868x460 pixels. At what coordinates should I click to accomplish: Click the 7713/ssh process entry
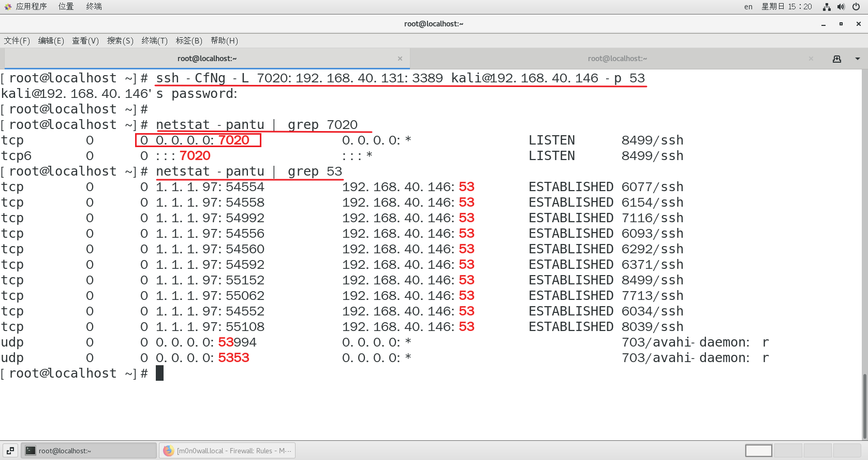(653, 296)
